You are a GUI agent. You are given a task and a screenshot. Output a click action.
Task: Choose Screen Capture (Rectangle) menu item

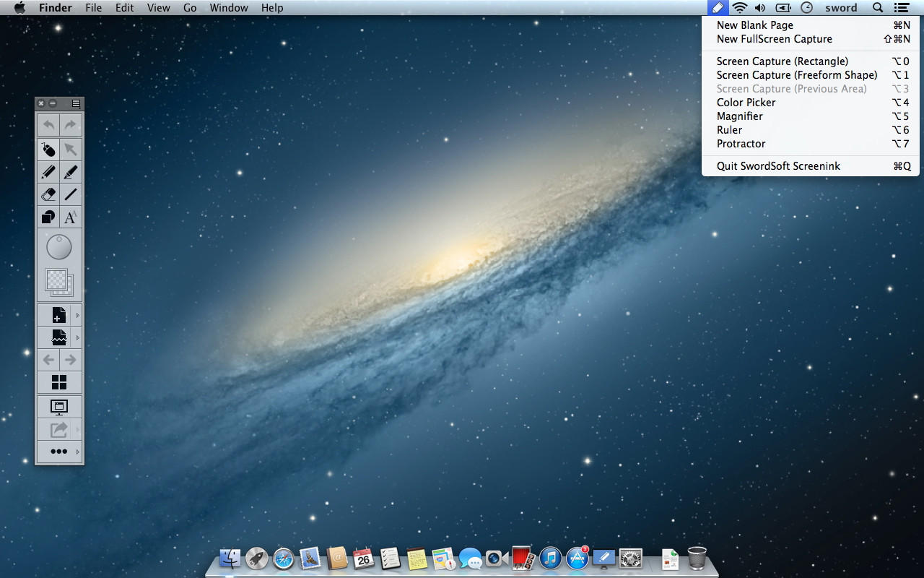[x=782, y=61]
